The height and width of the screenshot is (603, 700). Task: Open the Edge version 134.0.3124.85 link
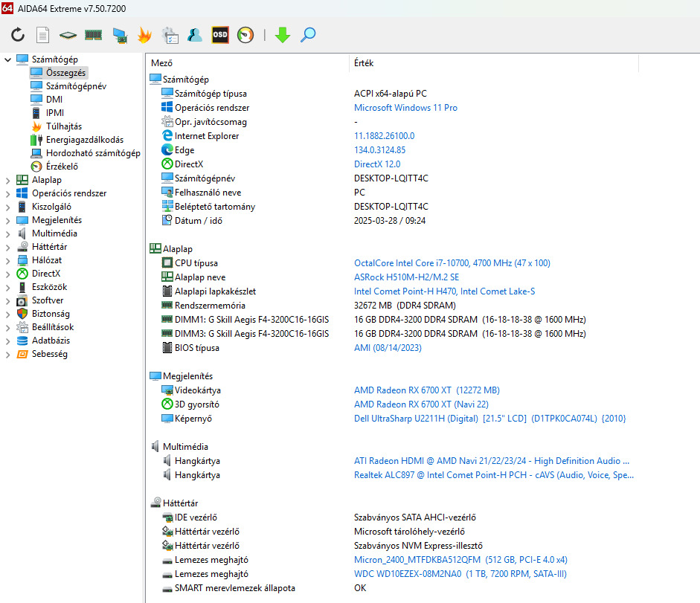380,150
